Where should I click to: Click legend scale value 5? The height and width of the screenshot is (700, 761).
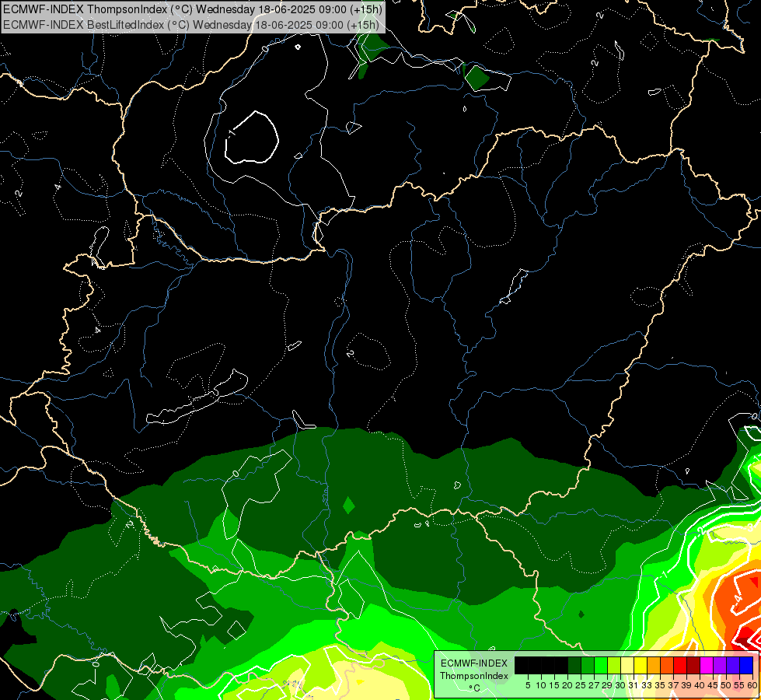pyautogui.click(x=528, y=685)
